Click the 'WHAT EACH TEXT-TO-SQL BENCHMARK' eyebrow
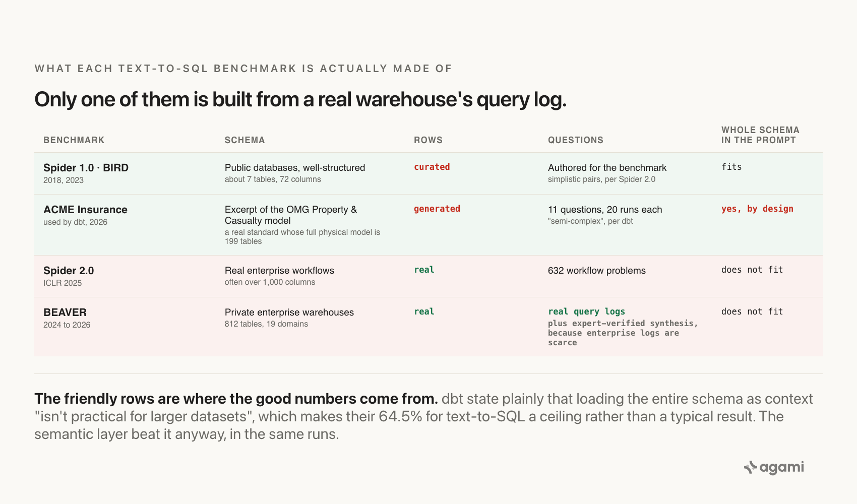 point(243,69)
